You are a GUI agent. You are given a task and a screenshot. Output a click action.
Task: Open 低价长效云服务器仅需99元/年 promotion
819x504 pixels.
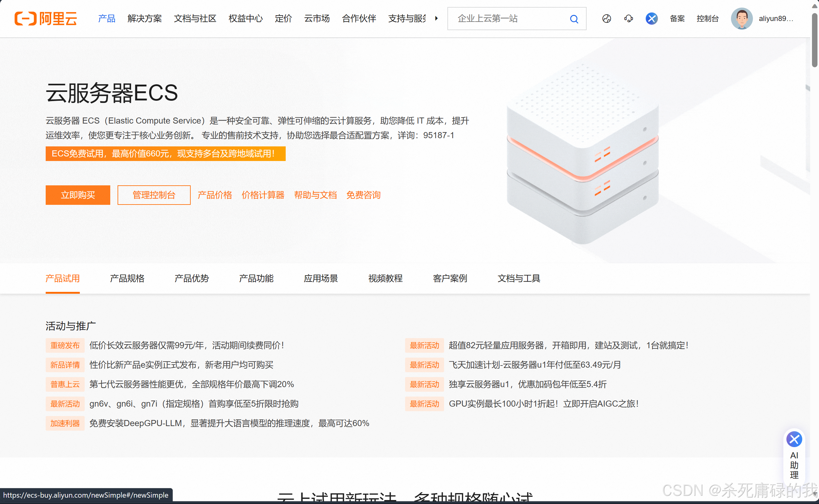tap(186, 345)
